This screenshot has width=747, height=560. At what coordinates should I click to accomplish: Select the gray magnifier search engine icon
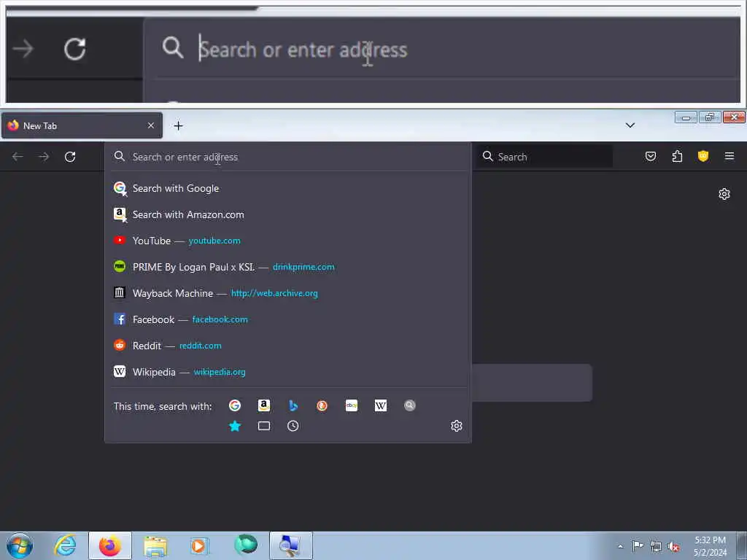pyautogui.click(x=410, y=405)
